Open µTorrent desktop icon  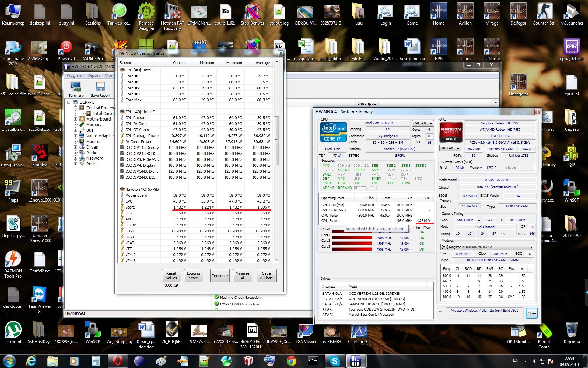[x=13, y=333]
